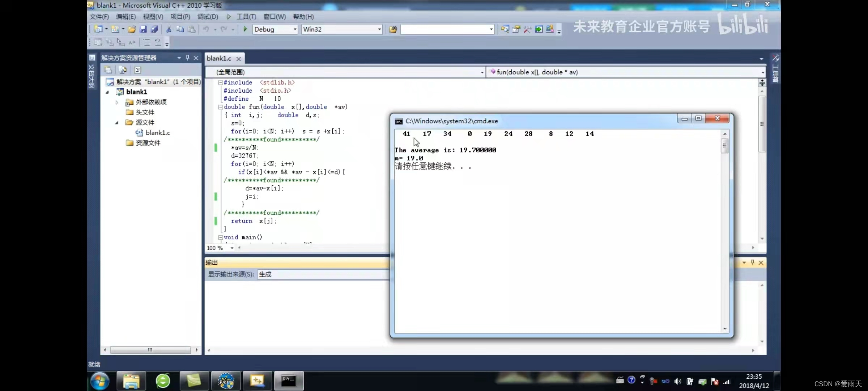Click the green arrow Start Page icon
This screenshot has height=391, width=868.
[x=539, y=29]
